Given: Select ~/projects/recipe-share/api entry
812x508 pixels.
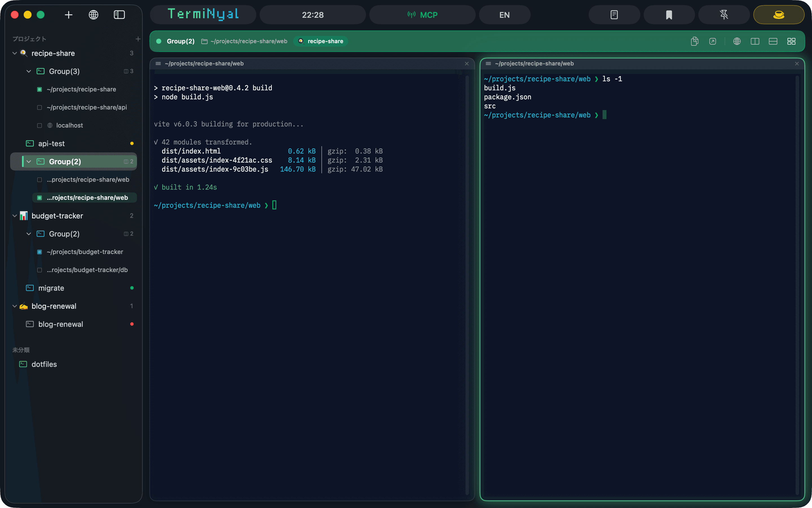Looking at the screenshot, I should (x=87, y=107).
